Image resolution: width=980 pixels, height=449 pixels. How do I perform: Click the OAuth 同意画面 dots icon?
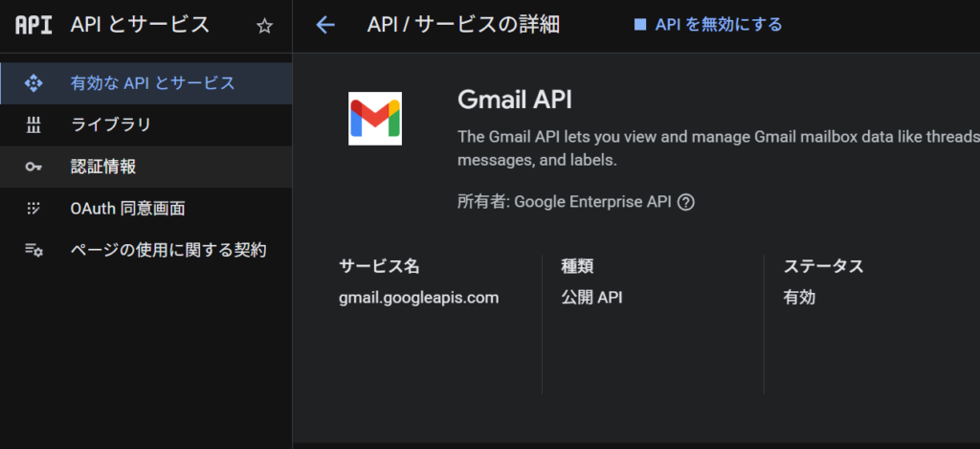click(x=33, y=208)
